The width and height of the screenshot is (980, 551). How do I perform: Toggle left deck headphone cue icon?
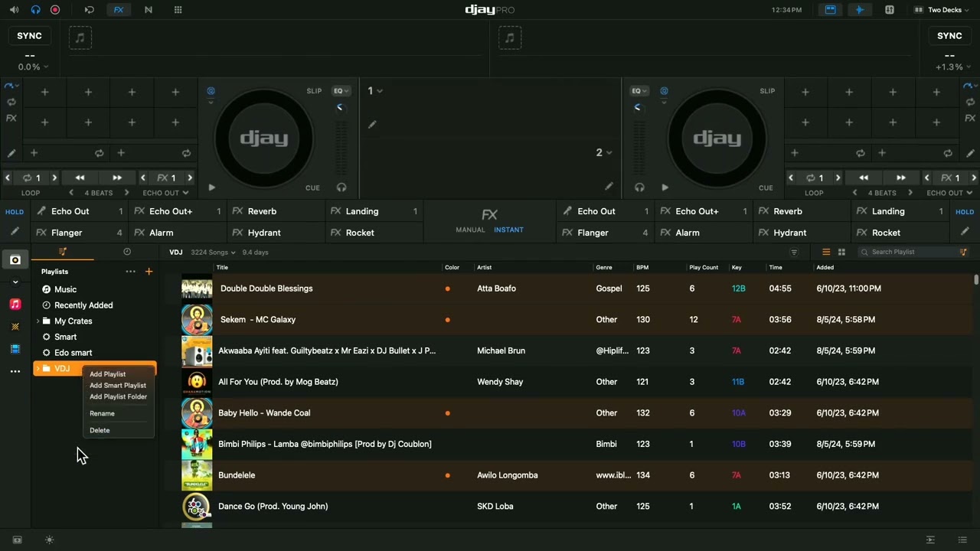[x=341, y=187]
